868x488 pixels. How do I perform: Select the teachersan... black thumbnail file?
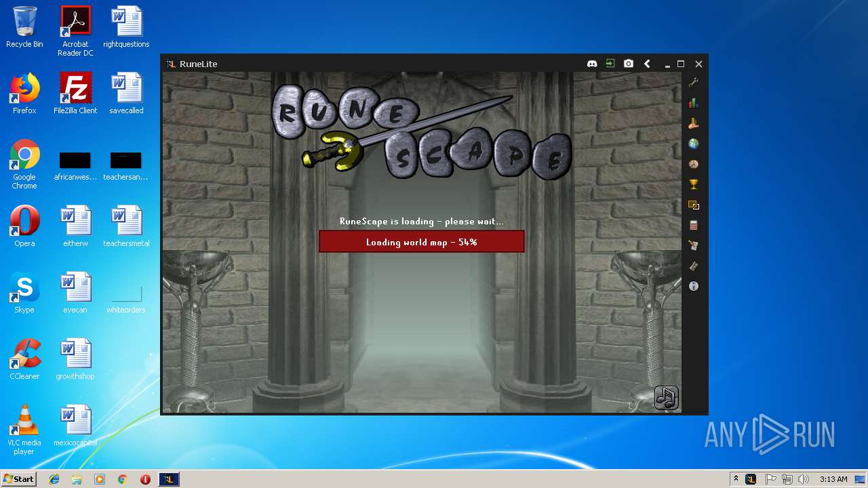click(126, 166)
